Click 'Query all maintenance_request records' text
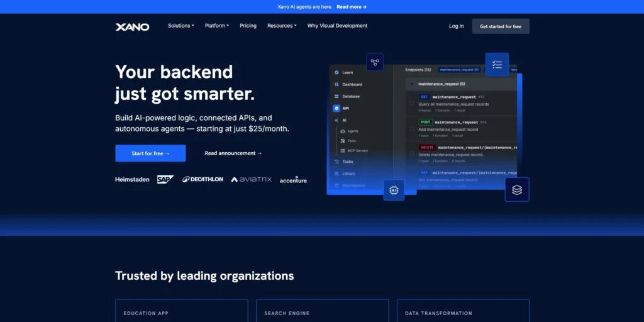Image resolution: width=644 pixels, height=322 pixels. click(454, 104)
